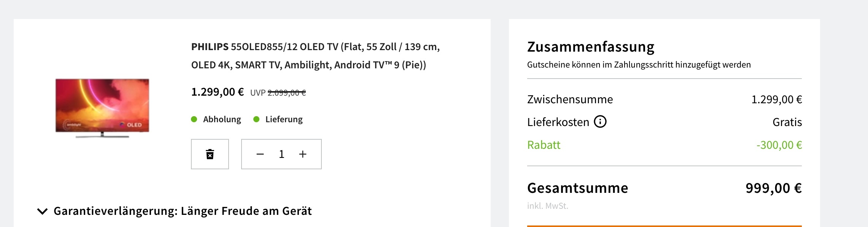Click the Lieferung label
The image size is (868, 227).
point(284,119)
